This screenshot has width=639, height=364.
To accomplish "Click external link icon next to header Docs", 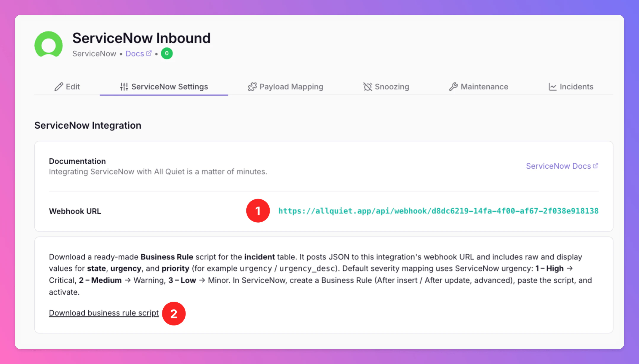I will (x=149, y=53).
